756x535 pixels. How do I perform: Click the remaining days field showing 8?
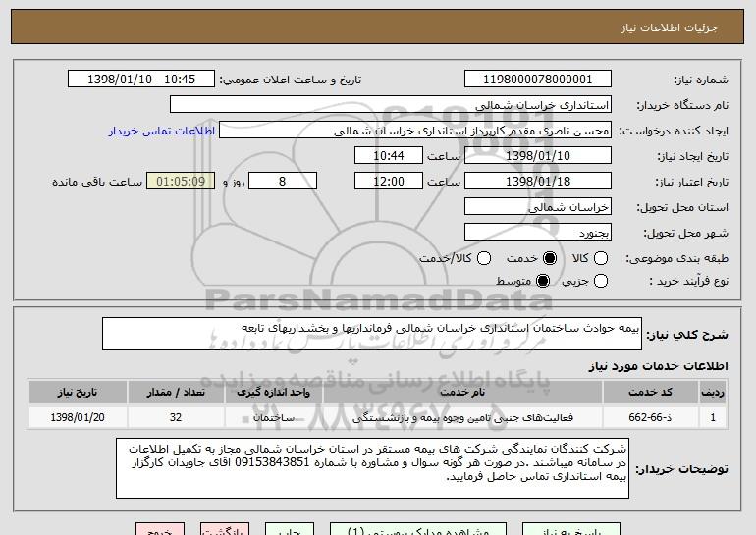coord(283,182)
